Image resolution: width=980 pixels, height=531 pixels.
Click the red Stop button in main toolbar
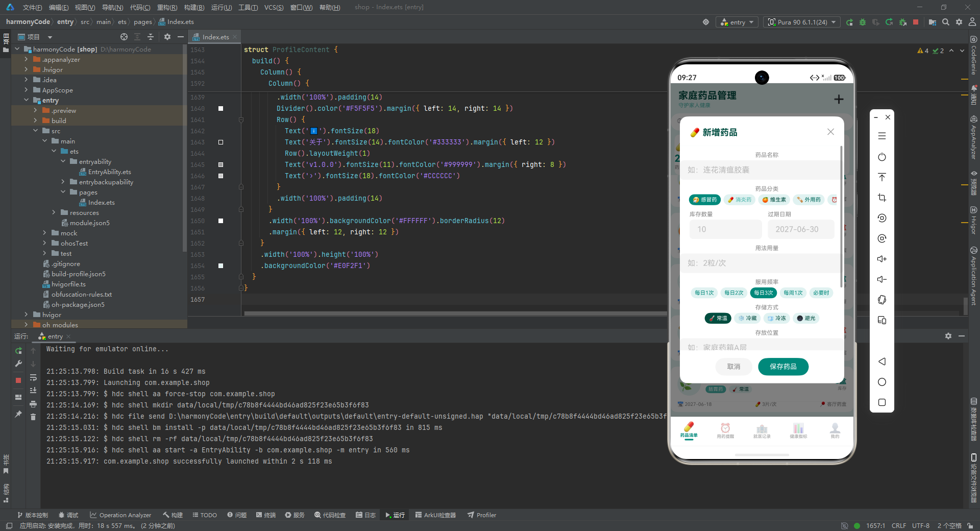pos(916,22)
